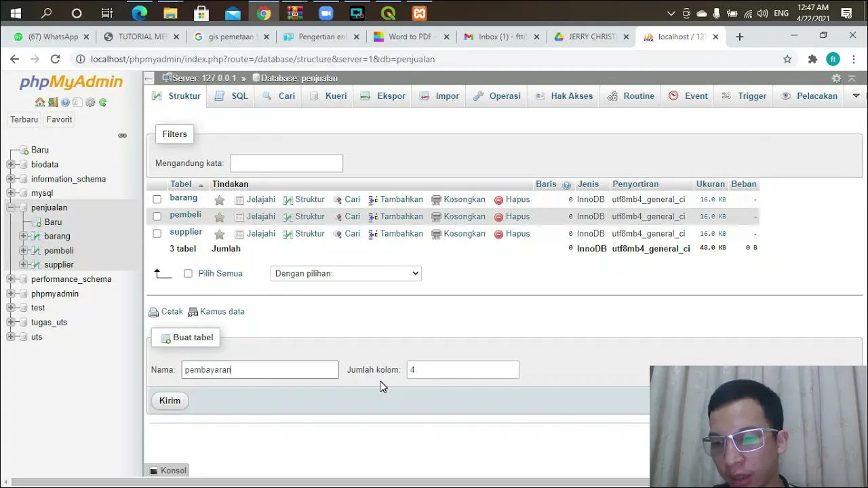Open new Chrome tab with plus button
Image resolution: width=868 pixels, height=488 pixels.
pyautogui.click(x=740, y=37)
